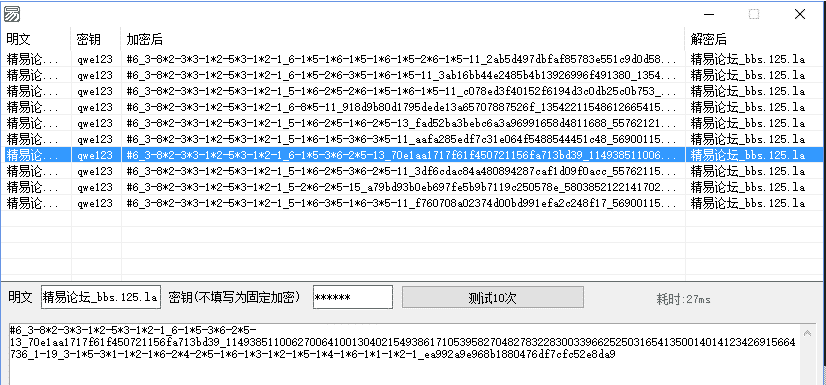Select the row with hash f760708a02374d00bd991efa2c248f17

(x=412, y=203)
